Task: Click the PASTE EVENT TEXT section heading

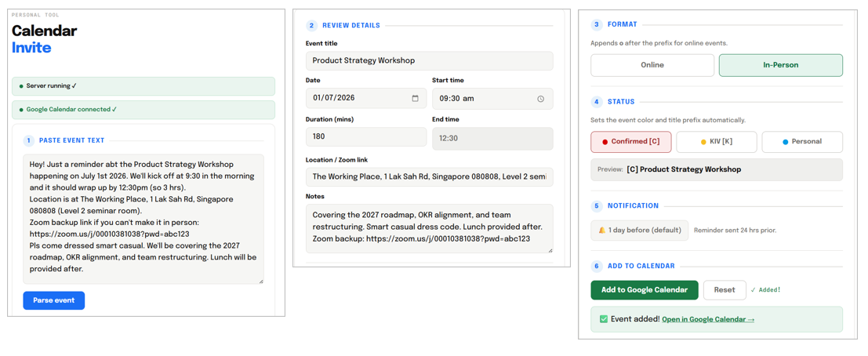Action: click(71, 140)
